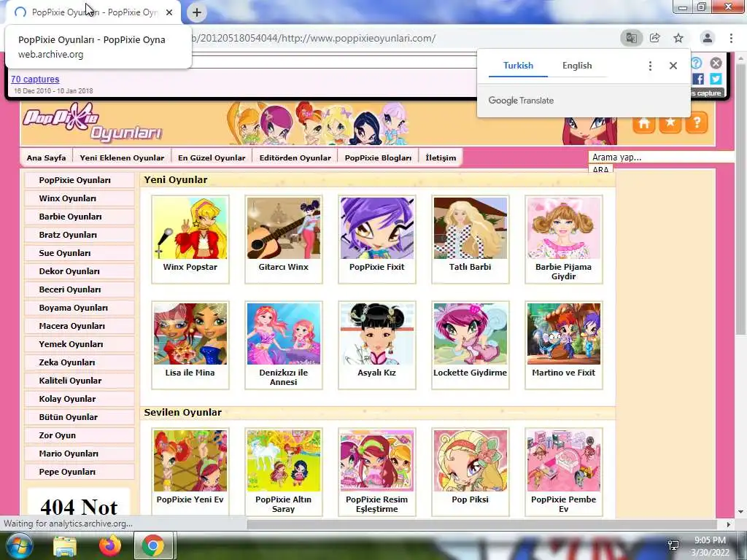Select Turkish tab in translate popup
This screenshot has width=747, height=560.
click(x=519, y=66)
